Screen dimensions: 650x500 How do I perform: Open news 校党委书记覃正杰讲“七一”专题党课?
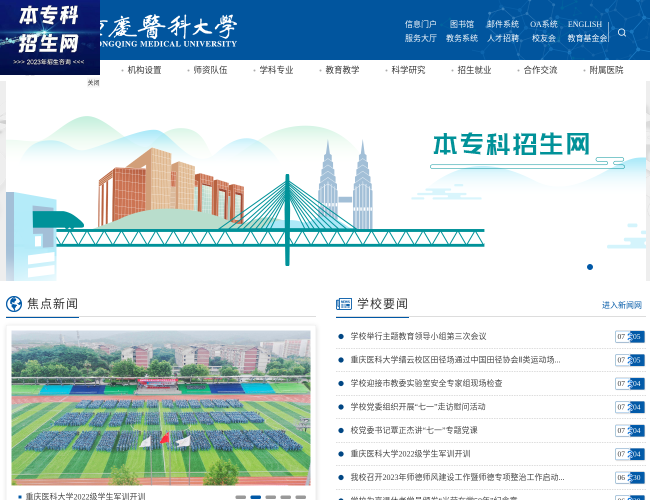(414, 430)
